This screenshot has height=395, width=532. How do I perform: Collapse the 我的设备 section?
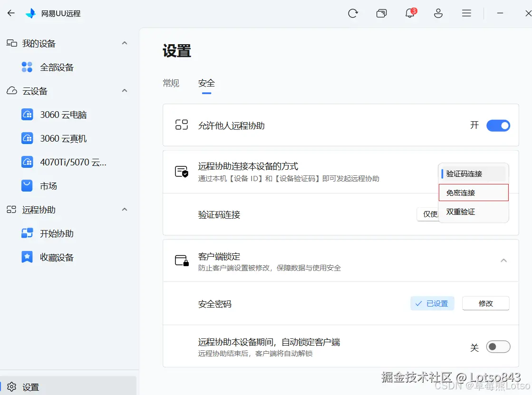pyautogui.click(x=124, y=43)
